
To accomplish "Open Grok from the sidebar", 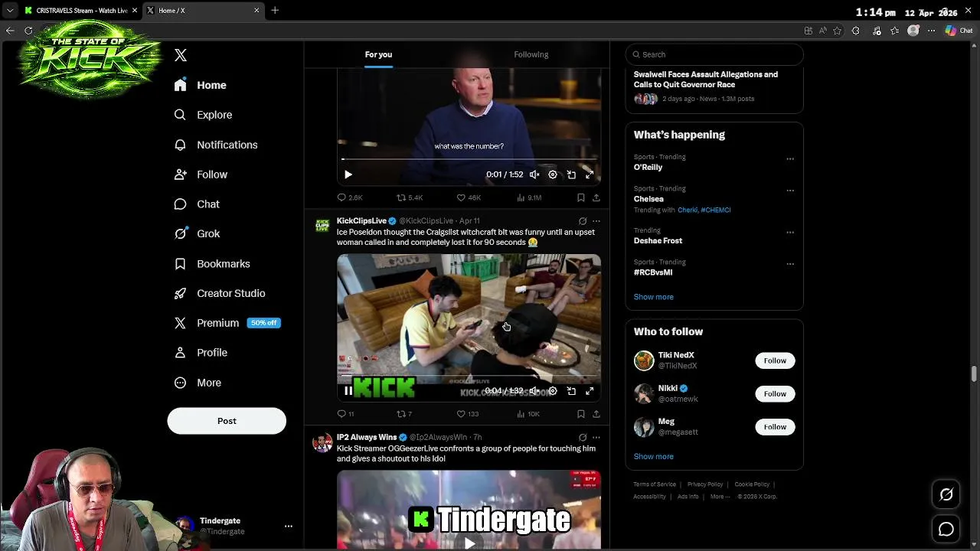I will [x=197, y=233].
